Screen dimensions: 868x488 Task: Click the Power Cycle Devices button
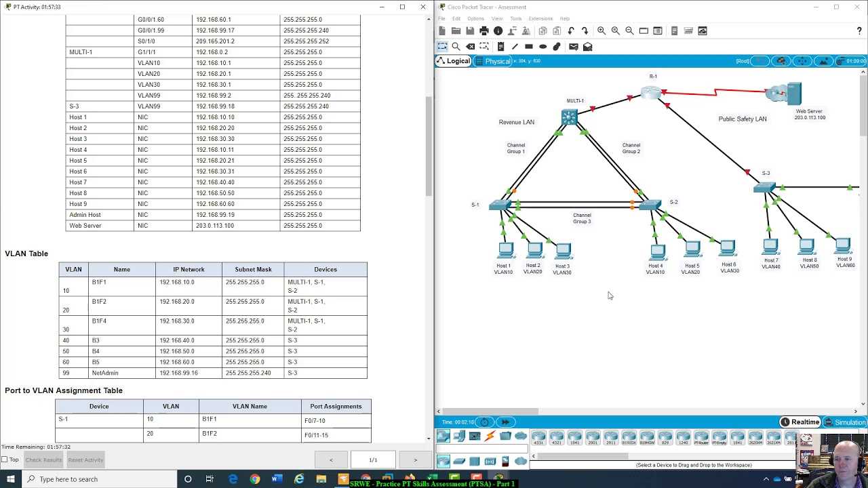485,422
